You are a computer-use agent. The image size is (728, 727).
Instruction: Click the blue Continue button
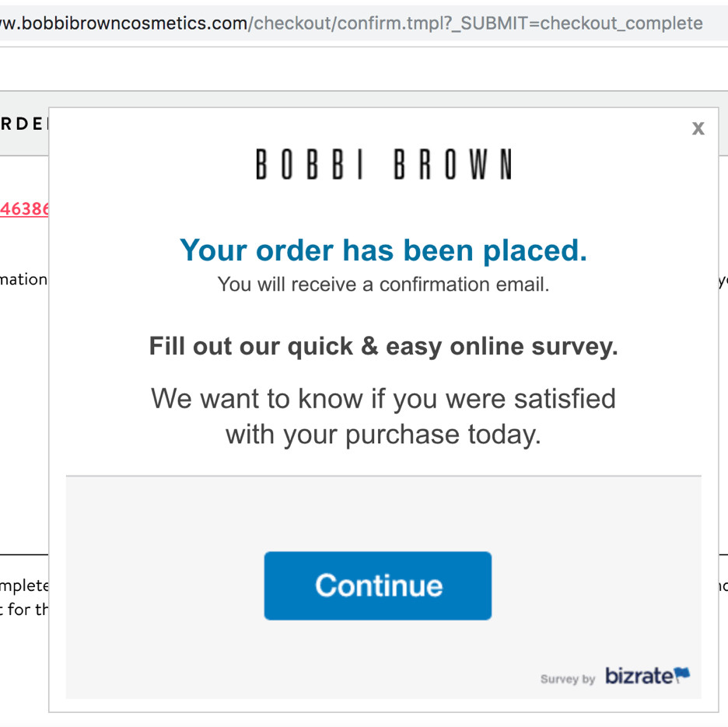pos(377,585)
